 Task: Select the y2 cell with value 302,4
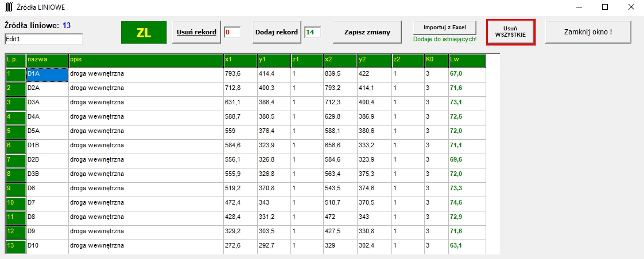374,246
